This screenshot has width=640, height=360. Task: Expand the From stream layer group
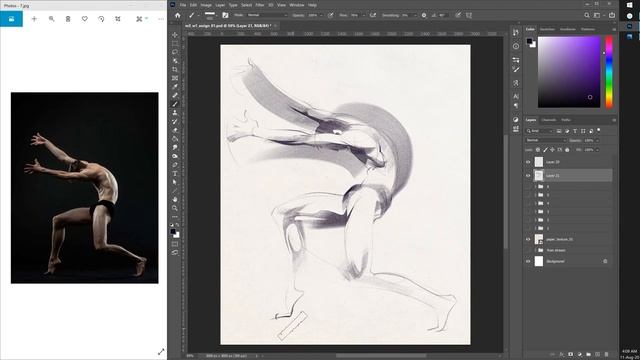tap(535, 250)
